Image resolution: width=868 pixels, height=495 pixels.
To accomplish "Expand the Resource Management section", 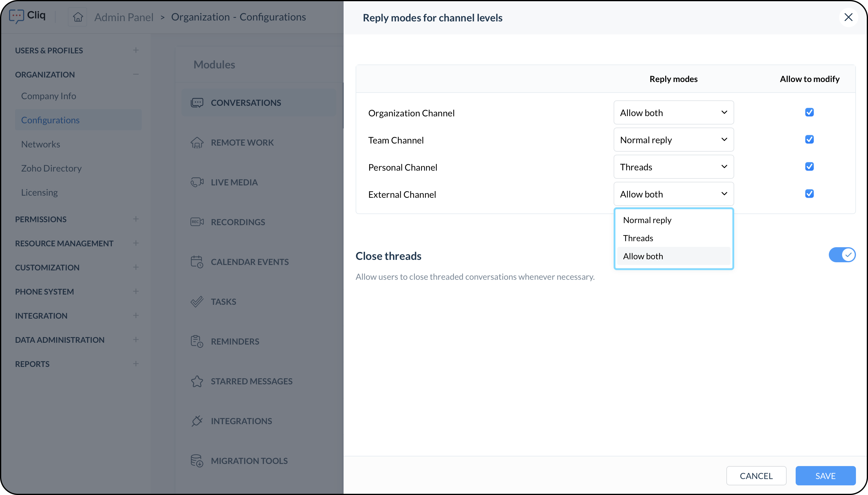I will [136, 243].
